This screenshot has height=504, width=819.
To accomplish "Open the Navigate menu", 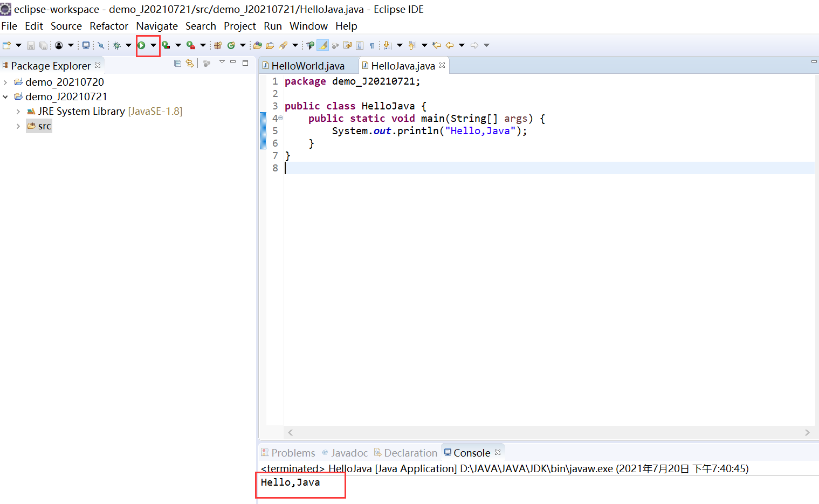I will point(157,26).
